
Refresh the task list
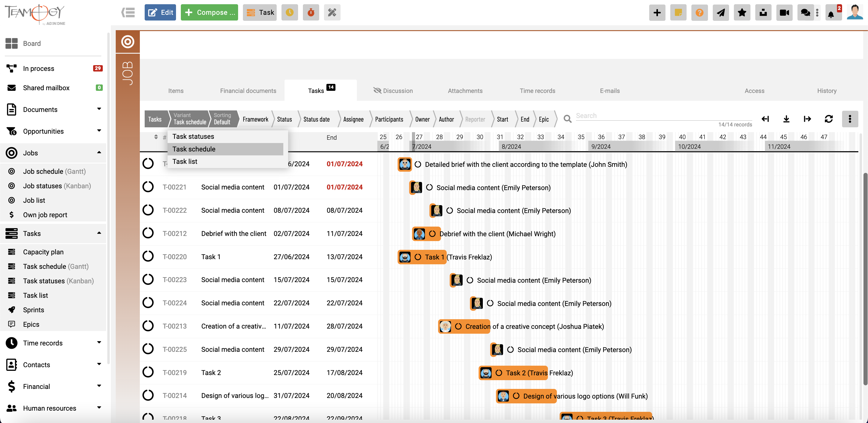[x=829, y=119]
